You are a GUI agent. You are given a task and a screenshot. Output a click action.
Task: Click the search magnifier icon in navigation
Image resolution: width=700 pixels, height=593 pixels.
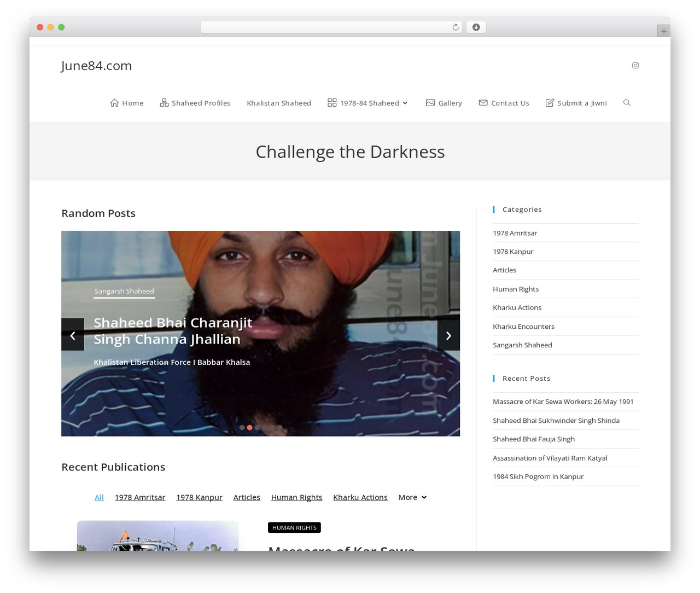(627, 103)
